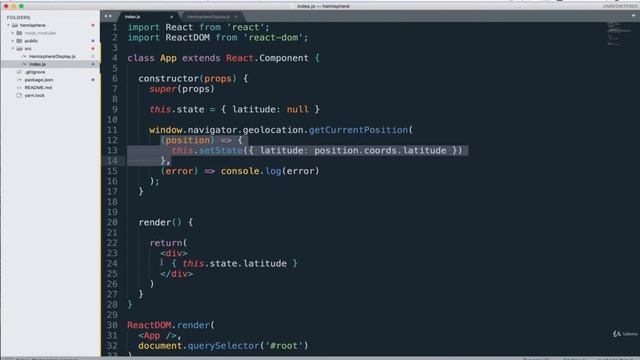This screenshot has width=640, height=360.
Task: Close the HemisphereDisplay.js tab
Action: (x=236, y=17)
